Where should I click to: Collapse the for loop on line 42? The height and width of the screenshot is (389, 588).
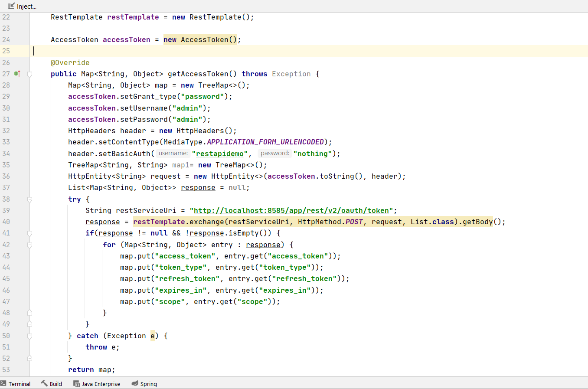(x=29, y=245)
